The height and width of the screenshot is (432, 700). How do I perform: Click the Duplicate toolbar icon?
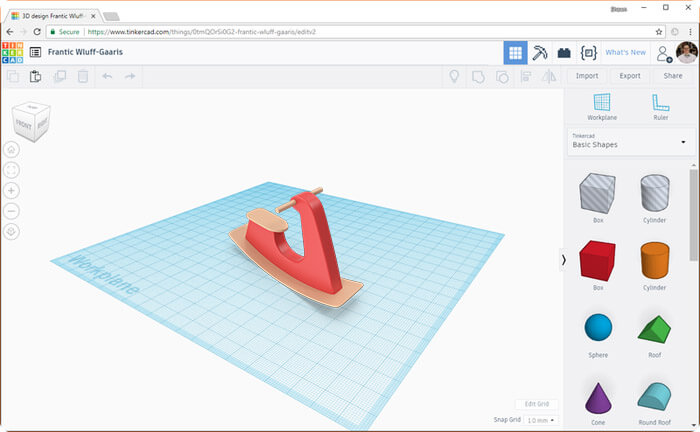coord(59,76)
